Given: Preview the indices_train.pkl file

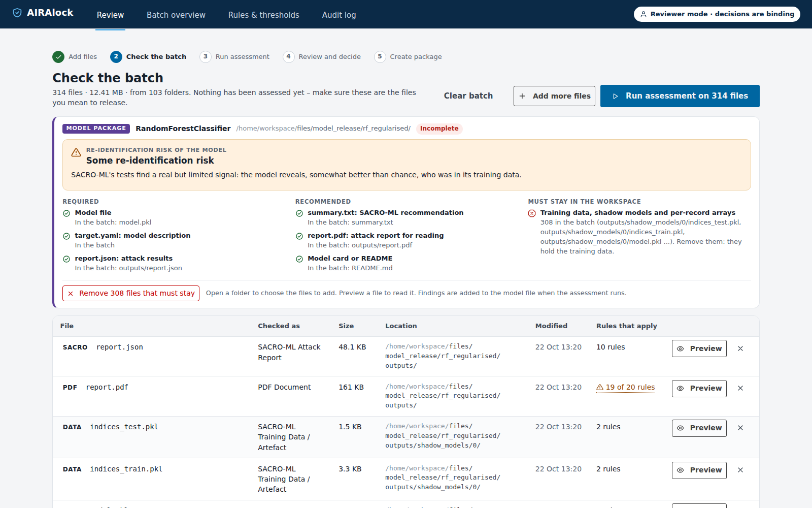Looking at the screenshot, I should click(x=699, y=470).
